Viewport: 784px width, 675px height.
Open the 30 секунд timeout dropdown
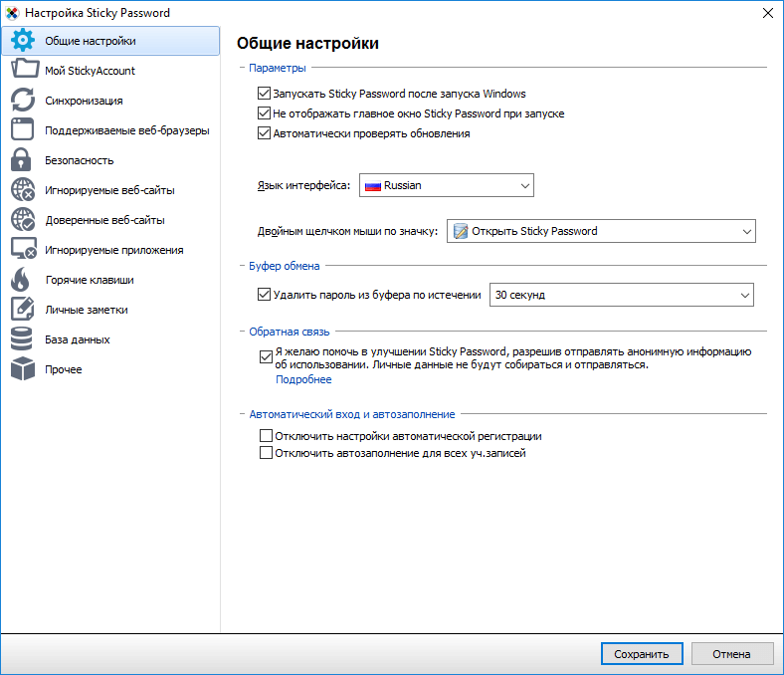622,295
